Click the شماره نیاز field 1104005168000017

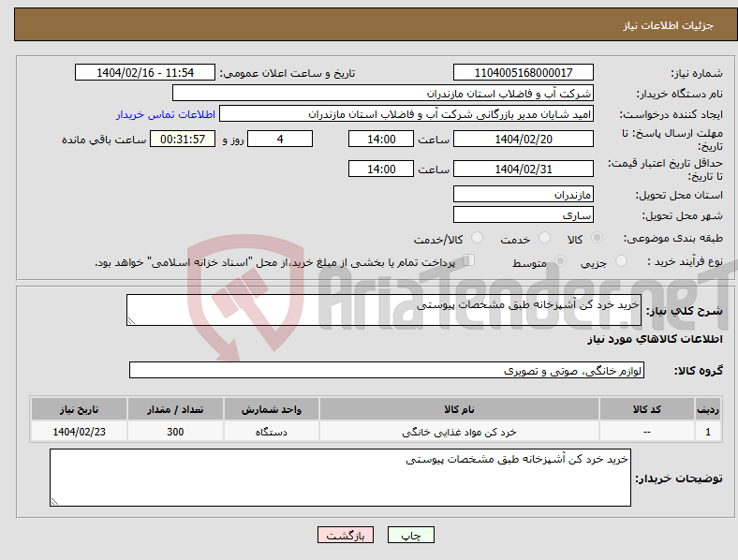point(524,72)
